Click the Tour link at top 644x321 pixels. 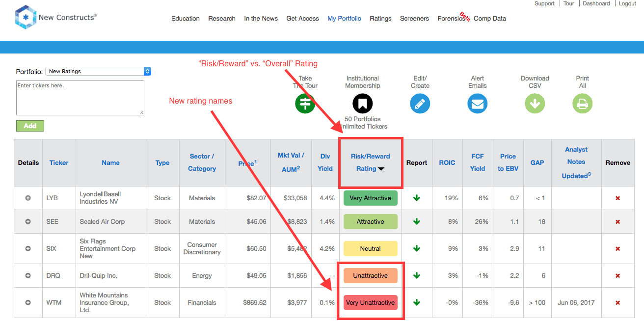pos(568,3)
